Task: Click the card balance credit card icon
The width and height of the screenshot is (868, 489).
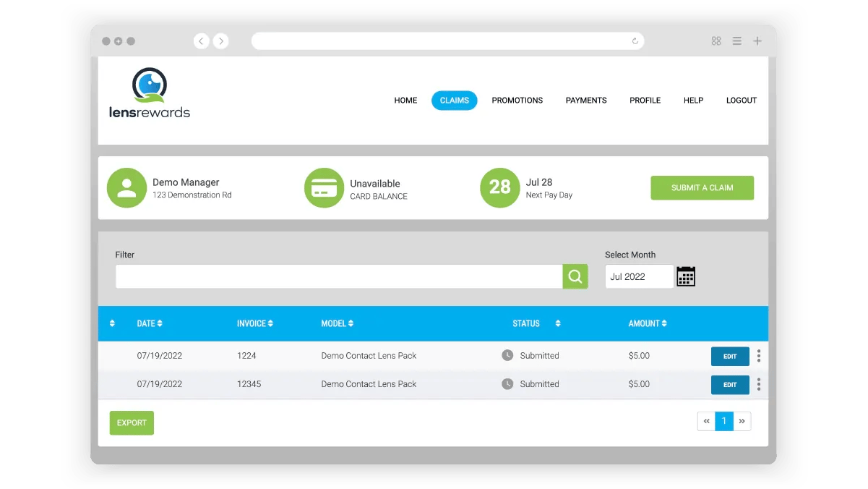Action: pyautogui.click(x=324, y=188)
